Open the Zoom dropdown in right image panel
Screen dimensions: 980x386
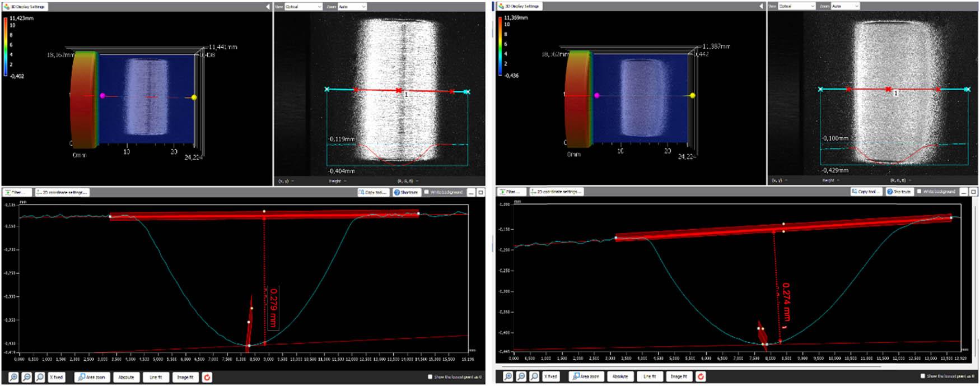click(844, 6)
